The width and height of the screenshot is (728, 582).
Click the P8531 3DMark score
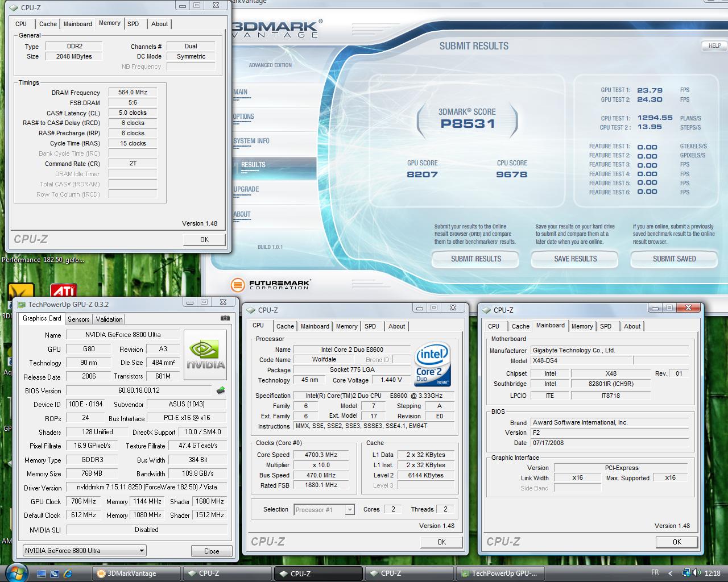point(468,123)
